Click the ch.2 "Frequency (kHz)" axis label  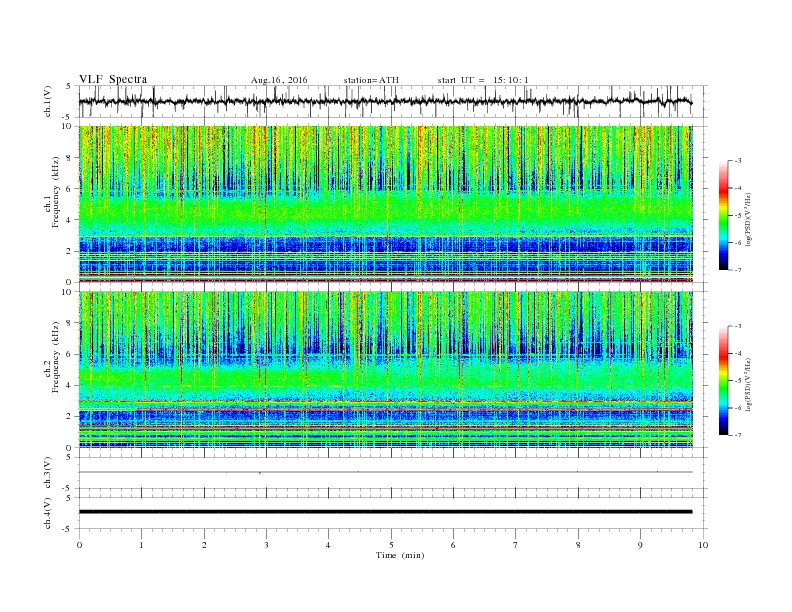56,357
